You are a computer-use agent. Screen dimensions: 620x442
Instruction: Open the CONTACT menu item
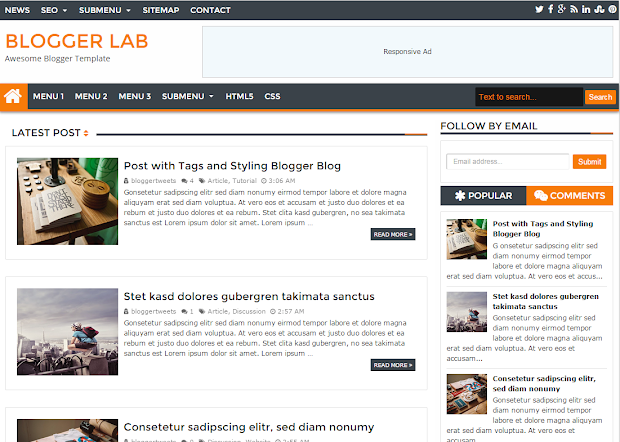(210, 10)
